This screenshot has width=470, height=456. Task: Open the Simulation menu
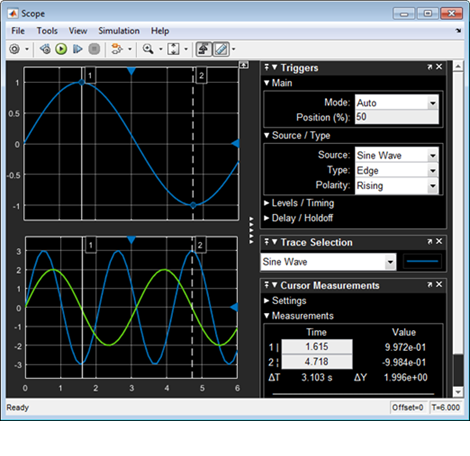point(119,31)
